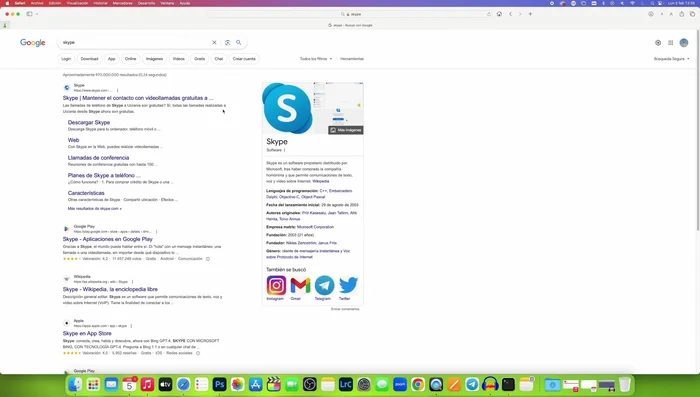Navigate back in Safari
Image resolution: width=700 pixels, height=397 pixels.
click(x=510, y=14)
